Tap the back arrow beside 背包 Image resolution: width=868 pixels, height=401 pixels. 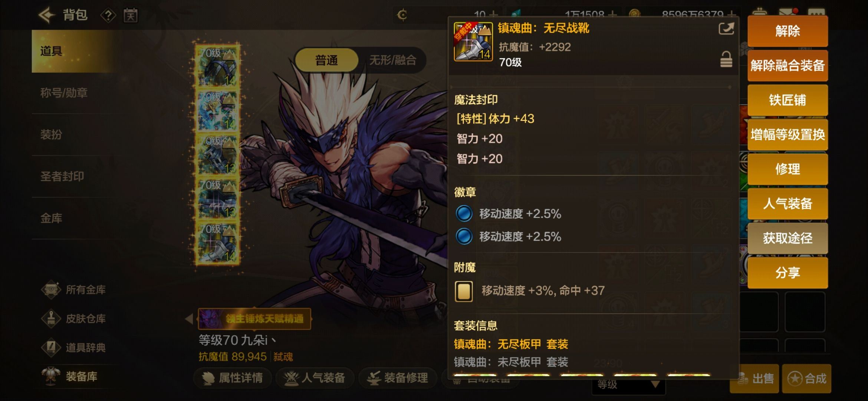pos(46,15)
